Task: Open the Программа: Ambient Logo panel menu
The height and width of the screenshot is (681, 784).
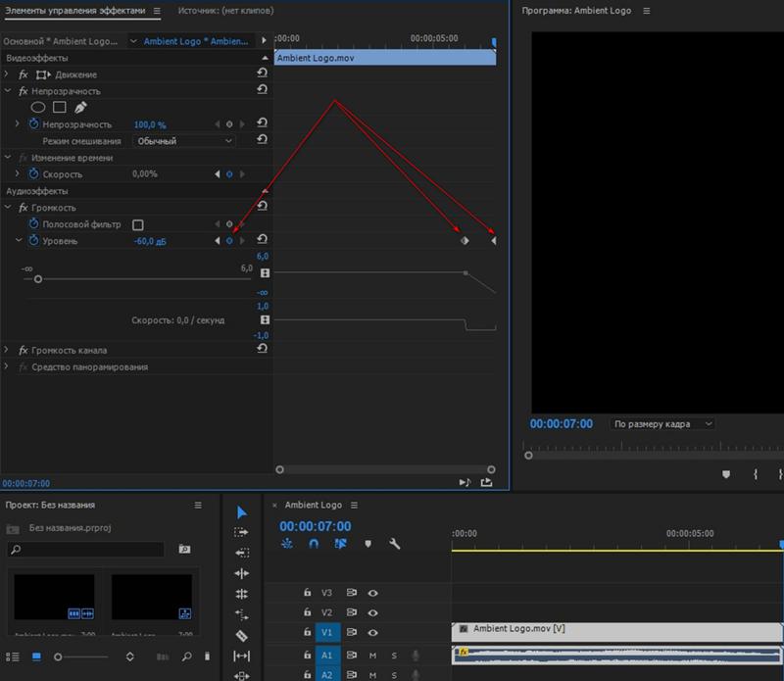Action: point(646,11)
